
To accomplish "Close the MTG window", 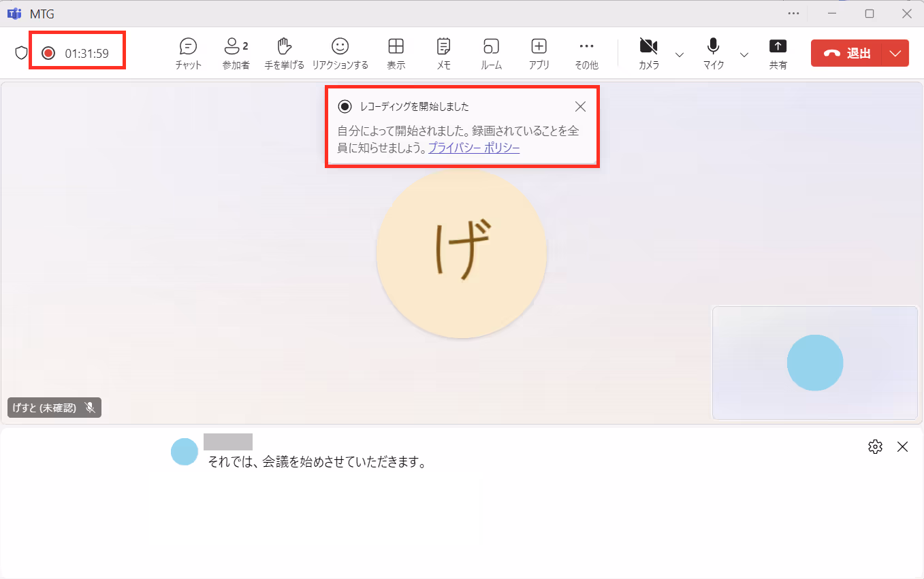I will coord(906,13).
